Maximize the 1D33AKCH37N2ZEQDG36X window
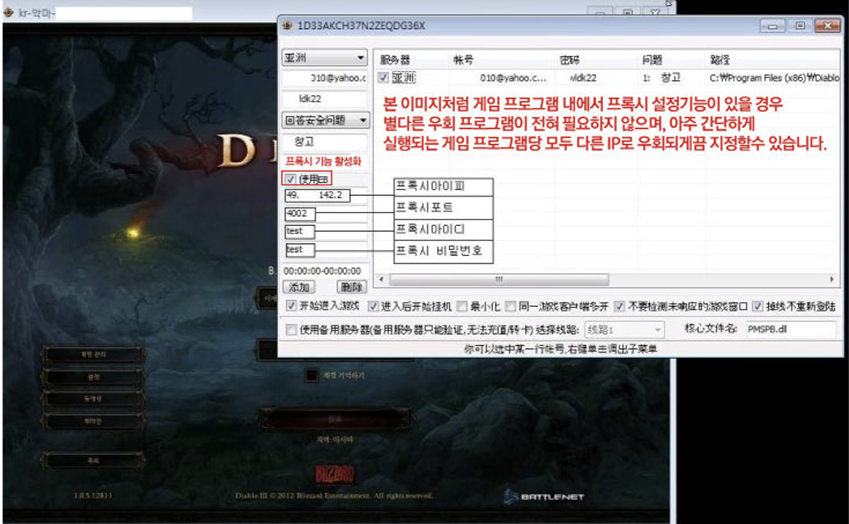The image size is (849, 524). point(800,25)
